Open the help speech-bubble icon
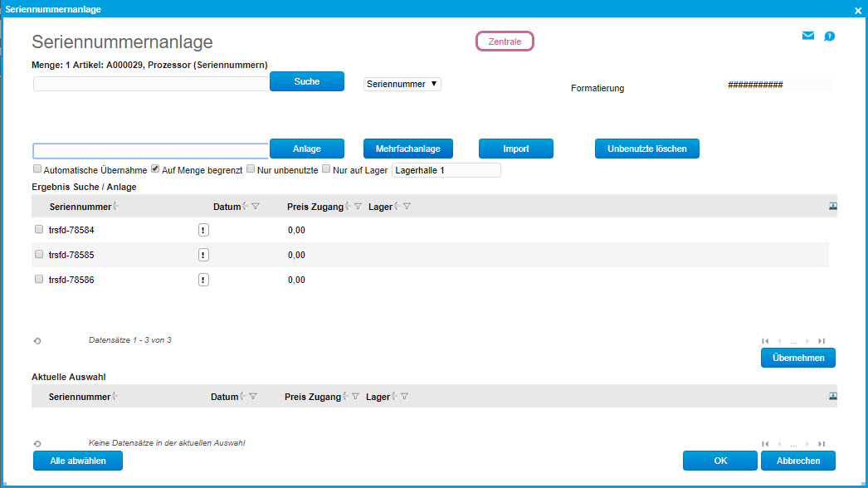The width and height of the screenshot is (868, 488). pos(829,37)
